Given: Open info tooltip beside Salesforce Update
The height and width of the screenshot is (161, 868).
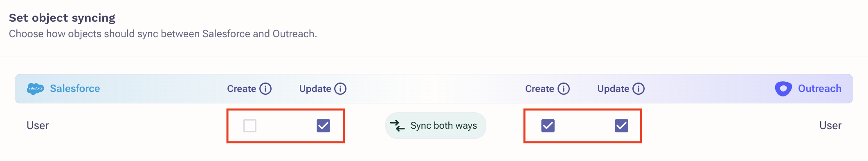Looking at the screenshot, I should tap(340, 89).
